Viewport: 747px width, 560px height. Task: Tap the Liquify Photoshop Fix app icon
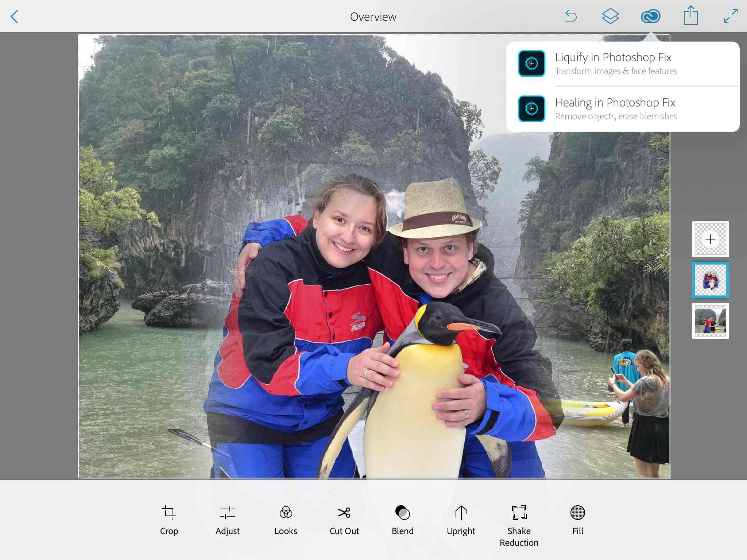531,63
